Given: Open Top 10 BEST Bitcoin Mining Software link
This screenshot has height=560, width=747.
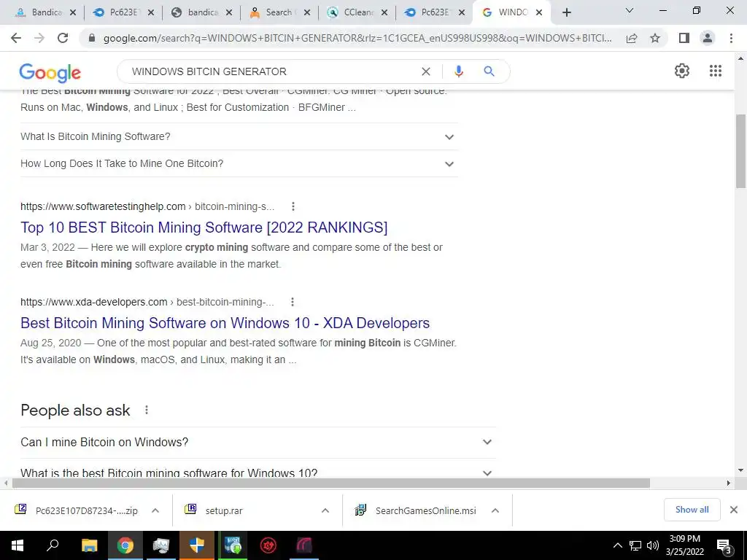Looking at the screenshot, I should click(204, 227).
